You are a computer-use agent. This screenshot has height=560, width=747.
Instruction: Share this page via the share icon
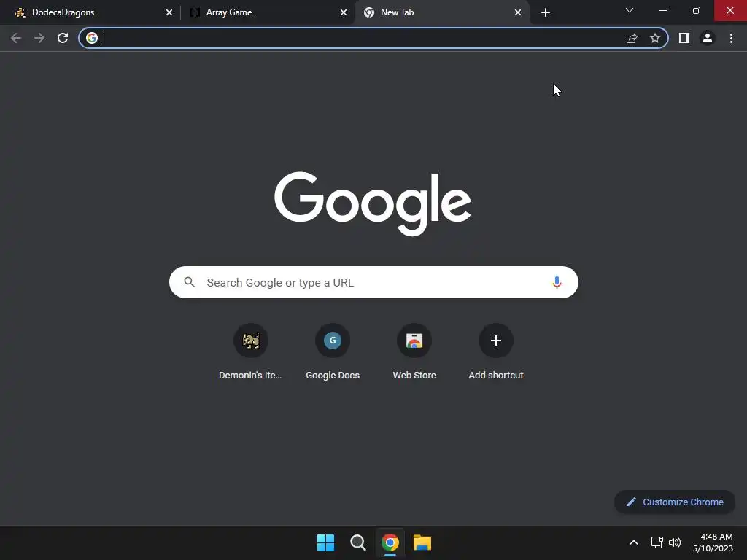(632, 38)
